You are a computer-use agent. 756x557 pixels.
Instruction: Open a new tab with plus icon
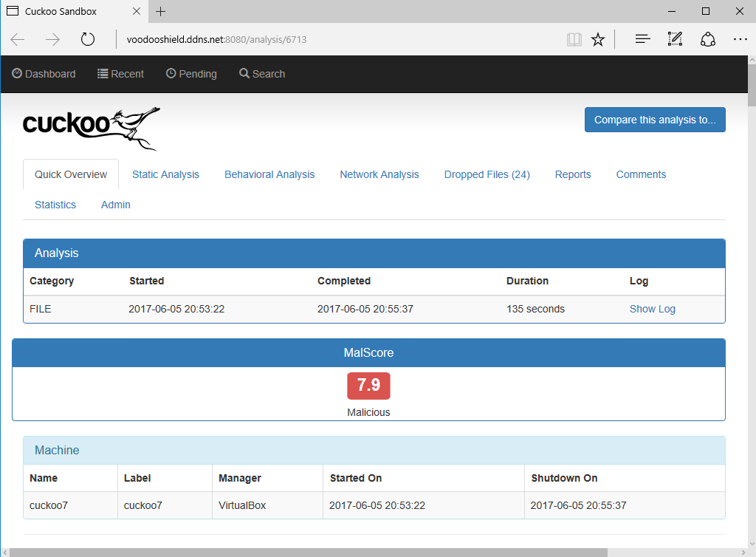(160, 11)
